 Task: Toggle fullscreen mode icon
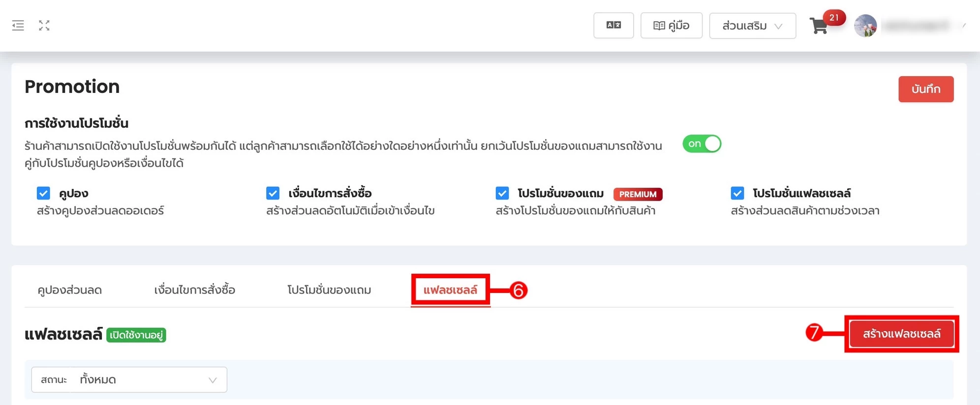pyautogui.click(x=44, y=26)
